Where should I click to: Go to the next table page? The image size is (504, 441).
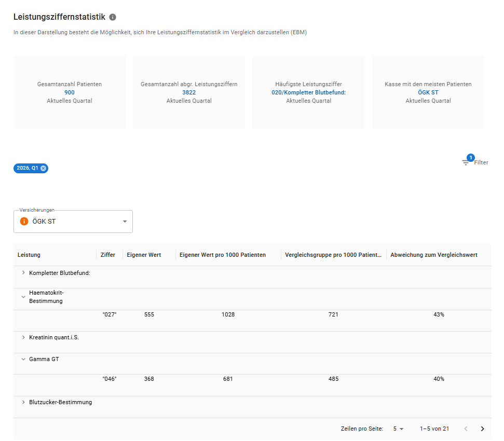click(x=482, y=429)
